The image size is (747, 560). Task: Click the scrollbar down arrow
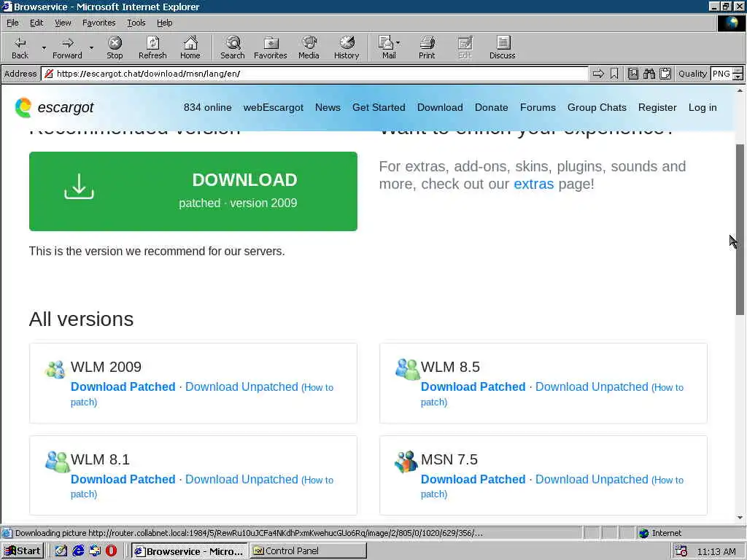pyautogui.click(x=740, y=518)
